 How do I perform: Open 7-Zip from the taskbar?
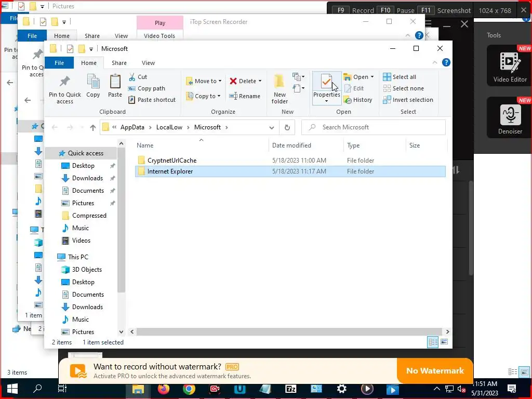[x=291, y=389]
